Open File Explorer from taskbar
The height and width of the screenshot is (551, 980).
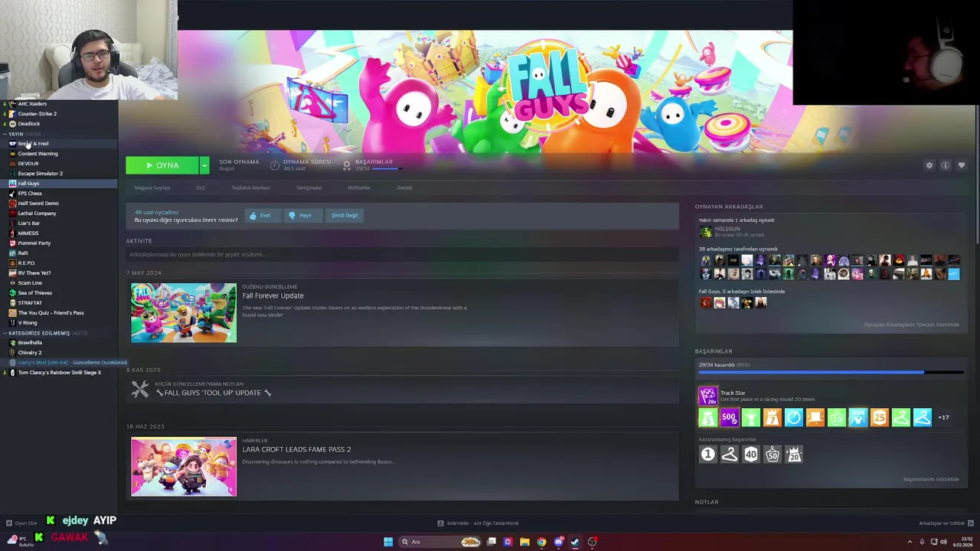pos(524,542)
